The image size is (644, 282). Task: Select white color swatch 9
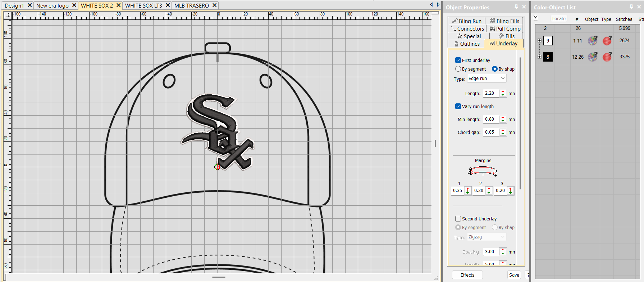tap(548, 41)
